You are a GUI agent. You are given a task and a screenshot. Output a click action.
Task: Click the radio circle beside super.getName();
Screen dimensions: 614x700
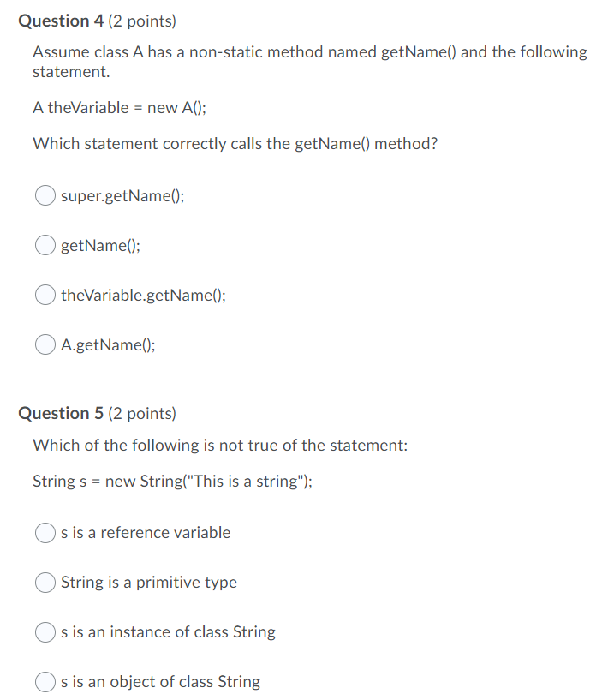(45, 195)
